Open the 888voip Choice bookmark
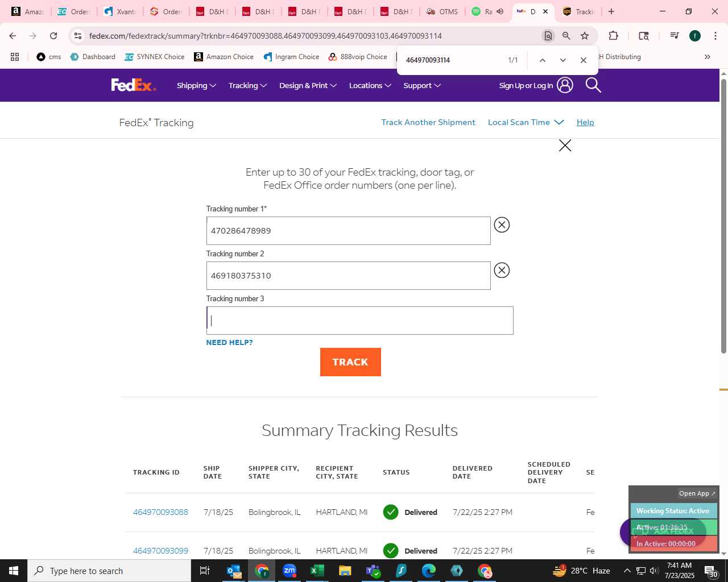 (358, 57)
